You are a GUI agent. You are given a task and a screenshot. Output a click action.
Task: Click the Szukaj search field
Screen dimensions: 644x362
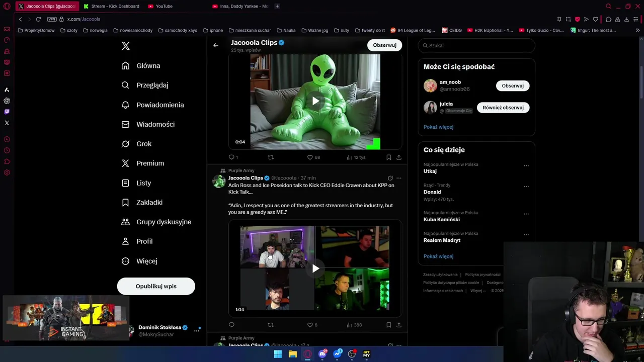(x=476, y=45)
